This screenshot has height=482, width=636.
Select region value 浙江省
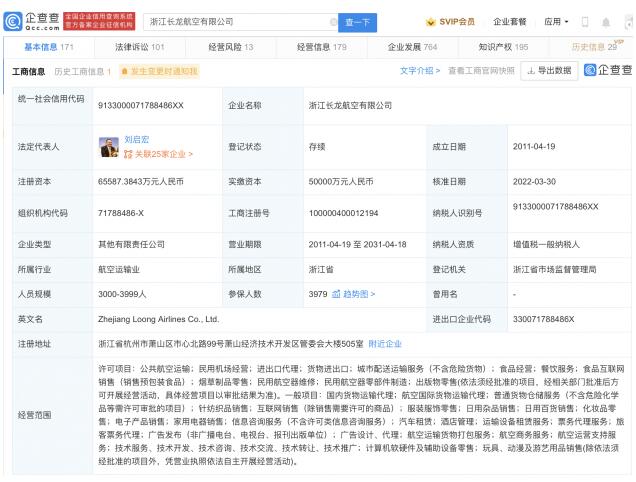[x=321, y=269]
